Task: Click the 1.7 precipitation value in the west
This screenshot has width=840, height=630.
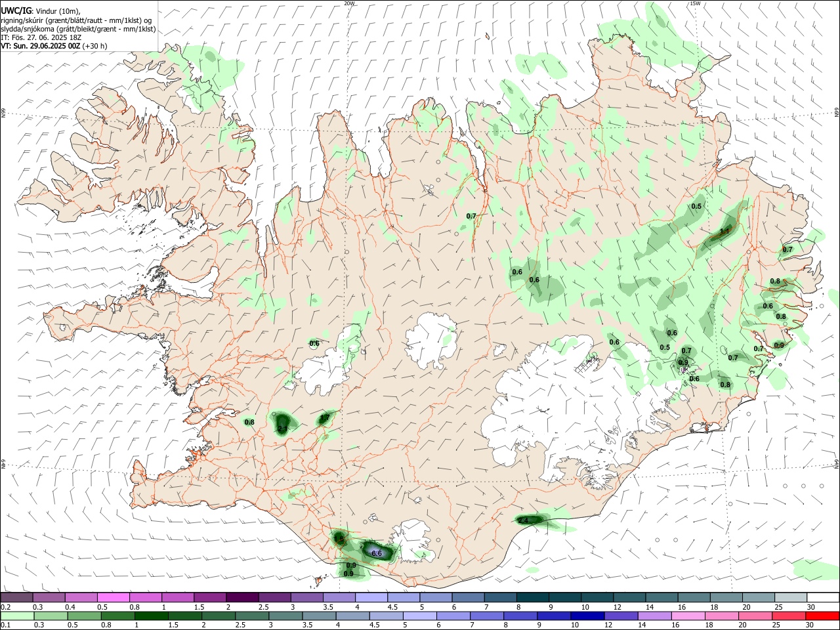Action: (x=325, y=418)
